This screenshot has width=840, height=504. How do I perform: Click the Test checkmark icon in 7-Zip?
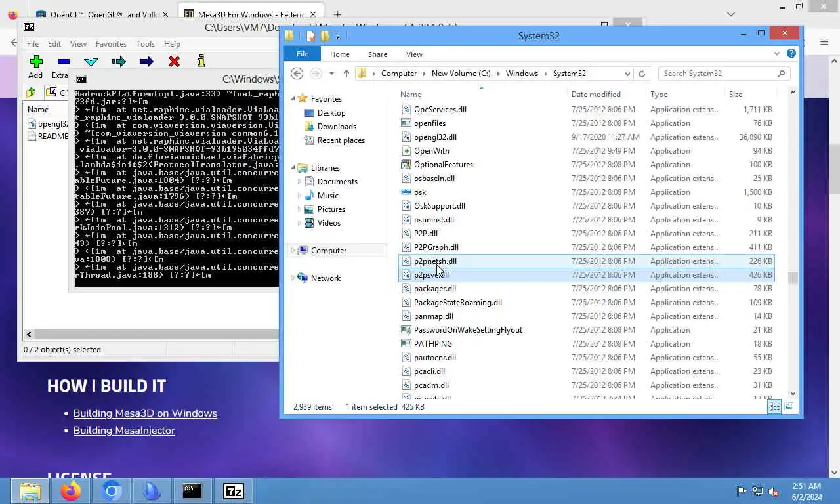click(x=91, y=62)
